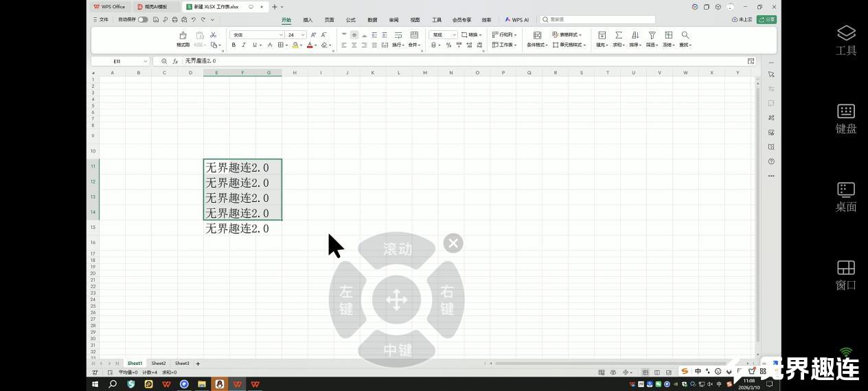Screen dimensions: 868x391
Task: Toggle italic formatting
Action: [x=243, y=45]
